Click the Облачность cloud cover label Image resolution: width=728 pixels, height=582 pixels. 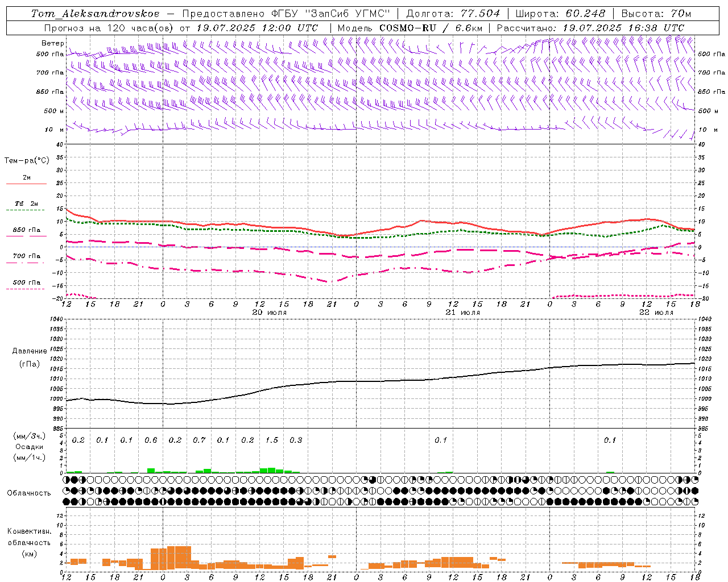(x=29, y=493)
